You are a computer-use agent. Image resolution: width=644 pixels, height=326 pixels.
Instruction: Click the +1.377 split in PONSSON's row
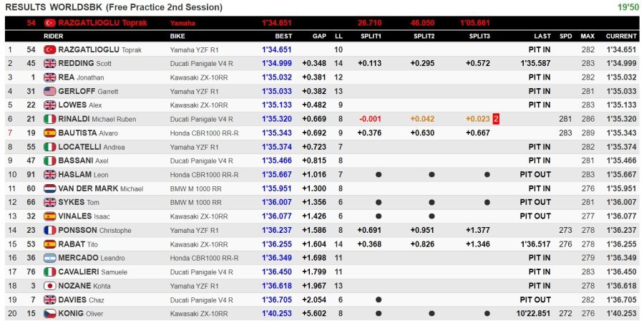coord(478,230)
